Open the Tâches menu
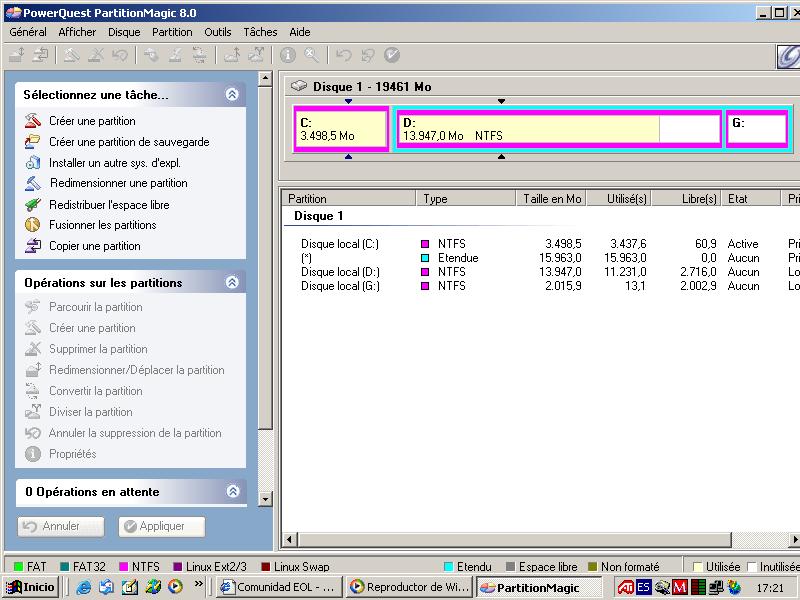Image resolution: width=800 pixels, height=600 pixels. point(260,32)
